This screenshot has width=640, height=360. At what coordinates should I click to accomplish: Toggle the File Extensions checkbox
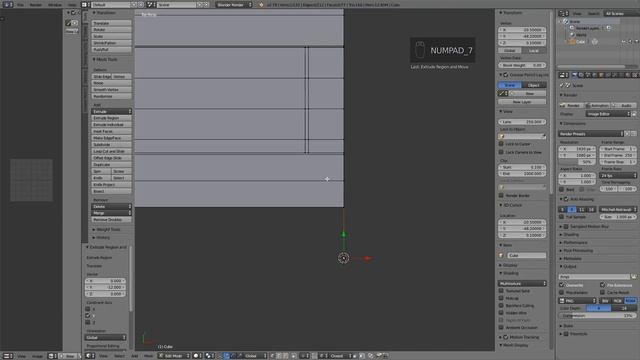coord(603,285)
